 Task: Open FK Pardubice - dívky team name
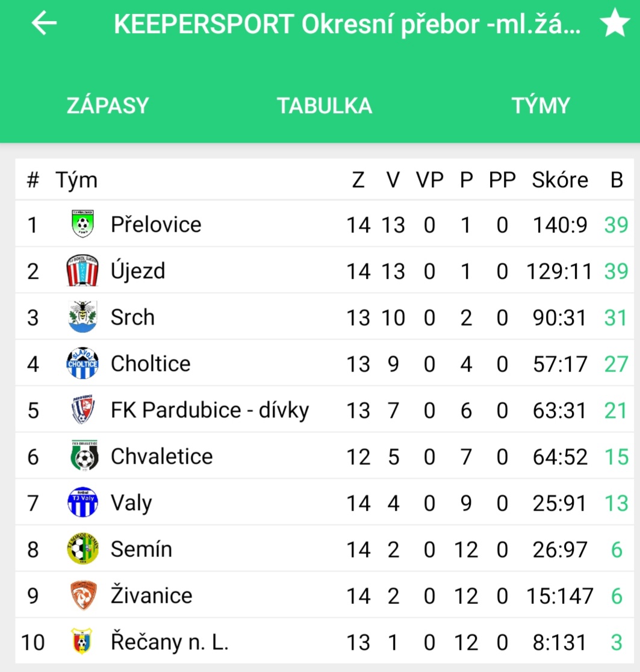[210, 410]
